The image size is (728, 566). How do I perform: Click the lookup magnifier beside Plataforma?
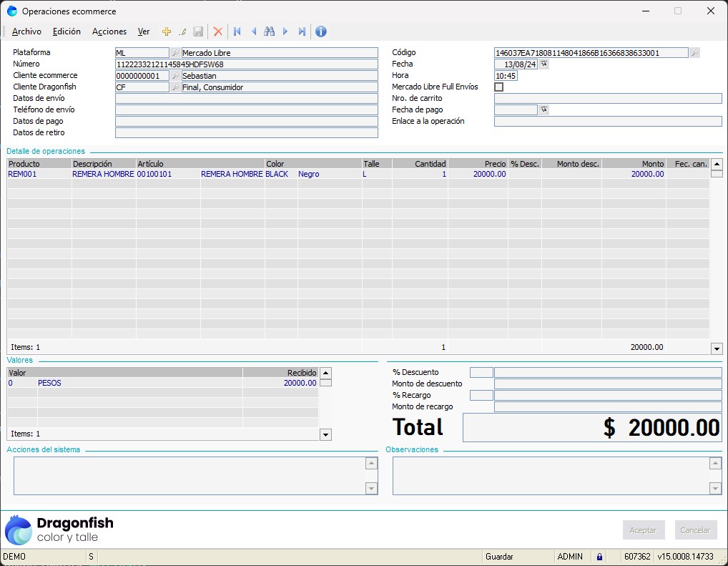click(x=175, y=53)
